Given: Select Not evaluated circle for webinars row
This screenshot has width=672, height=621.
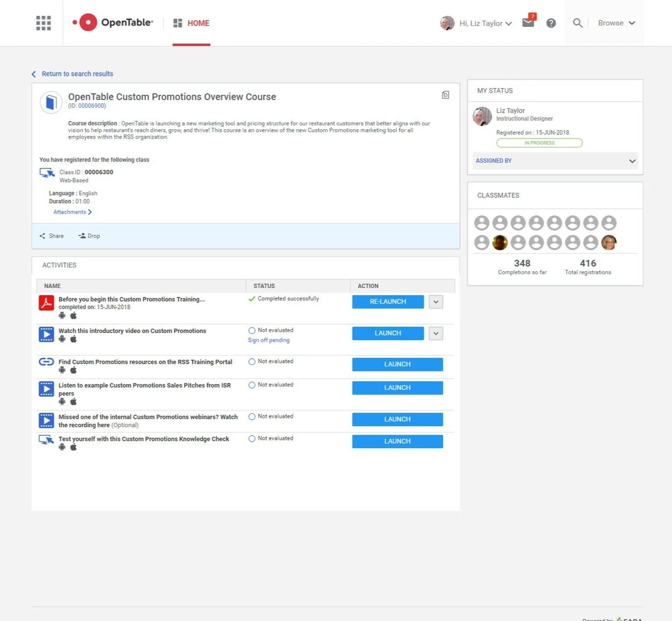Looking at the screenshot, I should (252, 417).
